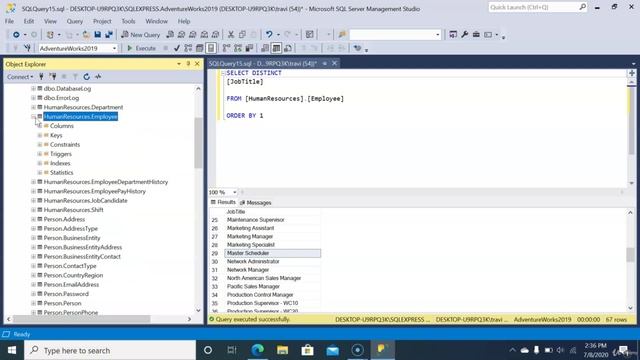Image resolution: width=640 pixels, height=360 pixels.
Task: Select Results to Text icon
Action: tap(265, 48)
